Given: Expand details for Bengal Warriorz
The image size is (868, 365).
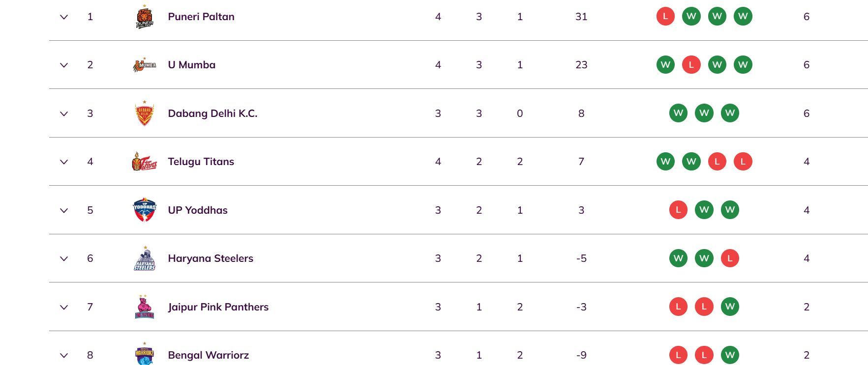Looking at the screenshot, I should pyautogui.click(x=63, y=355).
